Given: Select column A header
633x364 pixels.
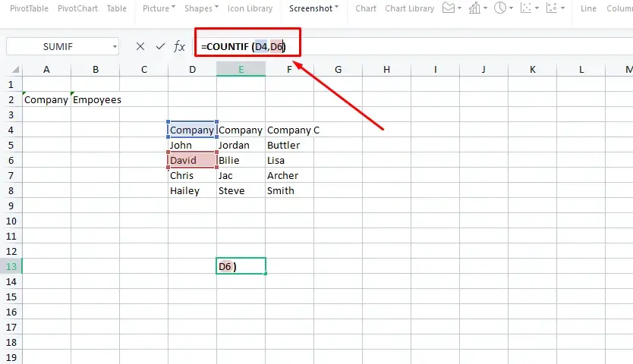Looking at the screenshot, I should (46, 70).
